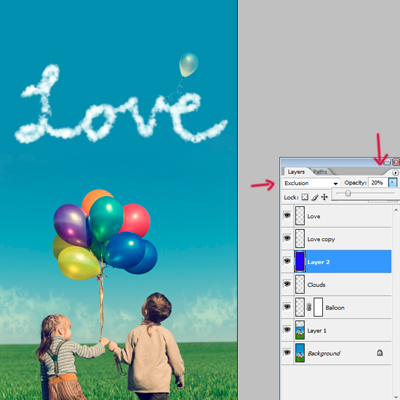This screenshot has height=400, width=400.
Task: Toggle visibility of Background layer
Action: pos(287,352)
